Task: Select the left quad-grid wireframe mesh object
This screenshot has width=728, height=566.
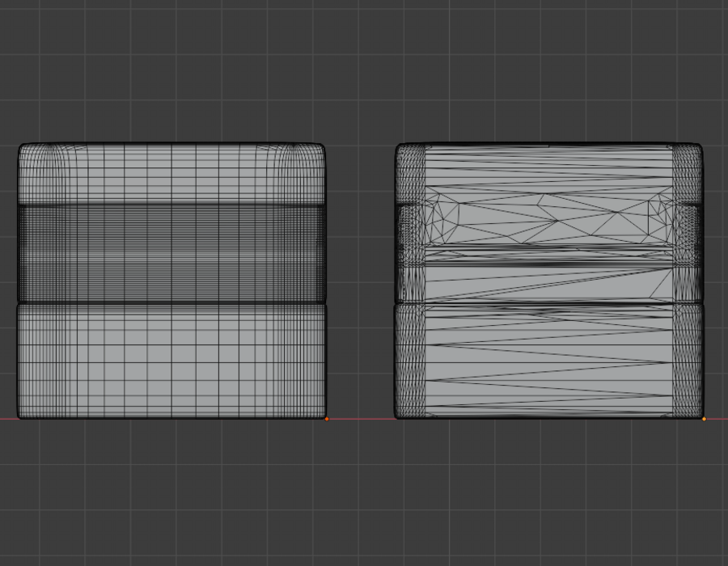Action: click(171, 281)
